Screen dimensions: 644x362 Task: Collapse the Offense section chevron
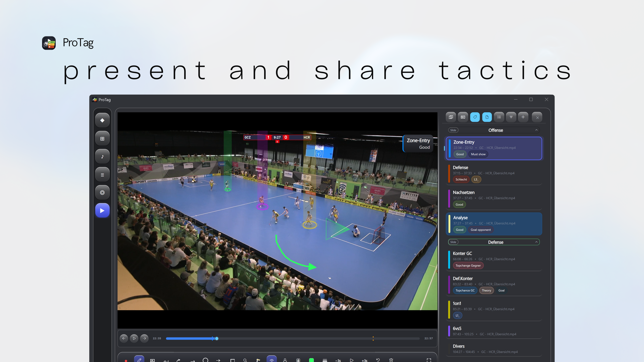tap(536, 130)
